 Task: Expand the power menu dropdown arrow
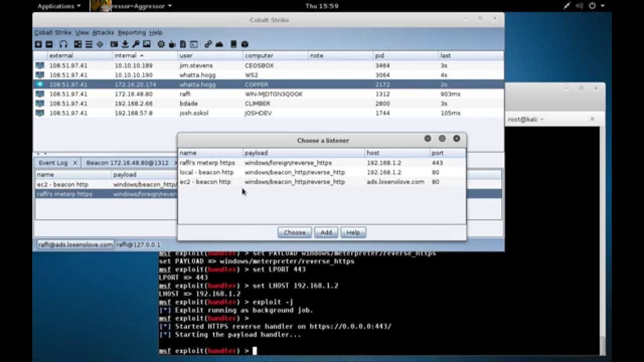[603, 6]
